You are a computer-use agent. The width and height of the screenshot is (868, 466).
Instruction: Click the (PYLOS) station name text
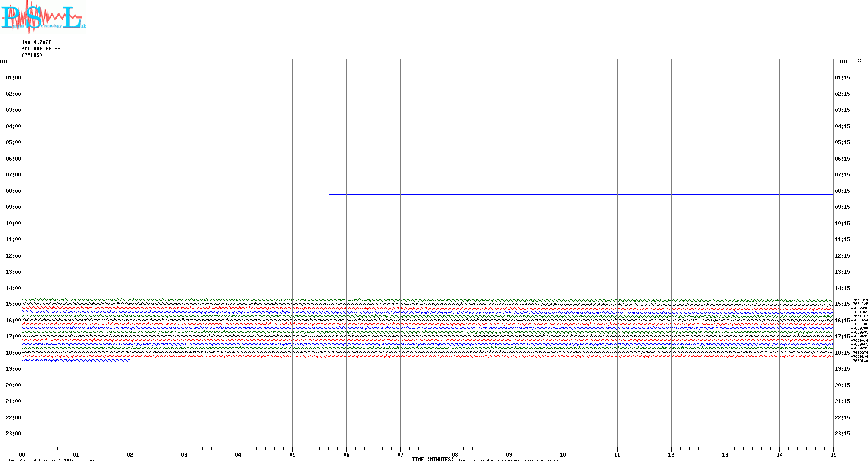click(32, 55)
